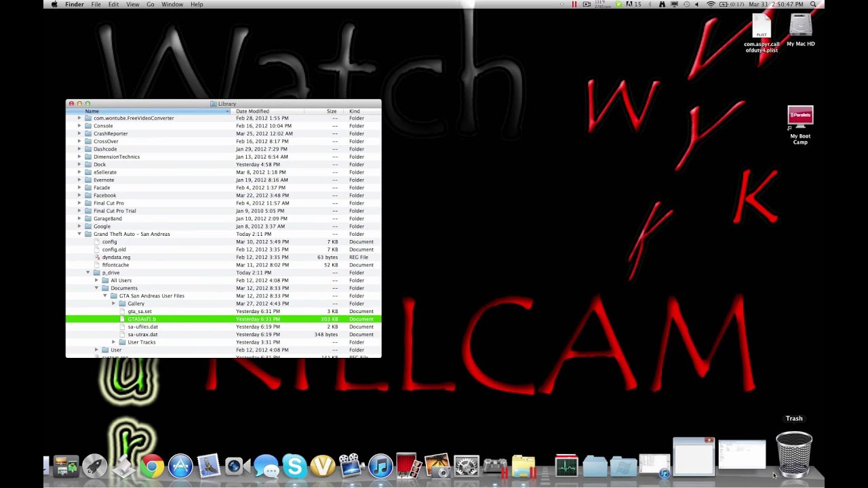
Task: Open Photo Booth red curtain icon
Action: [408, 466]
